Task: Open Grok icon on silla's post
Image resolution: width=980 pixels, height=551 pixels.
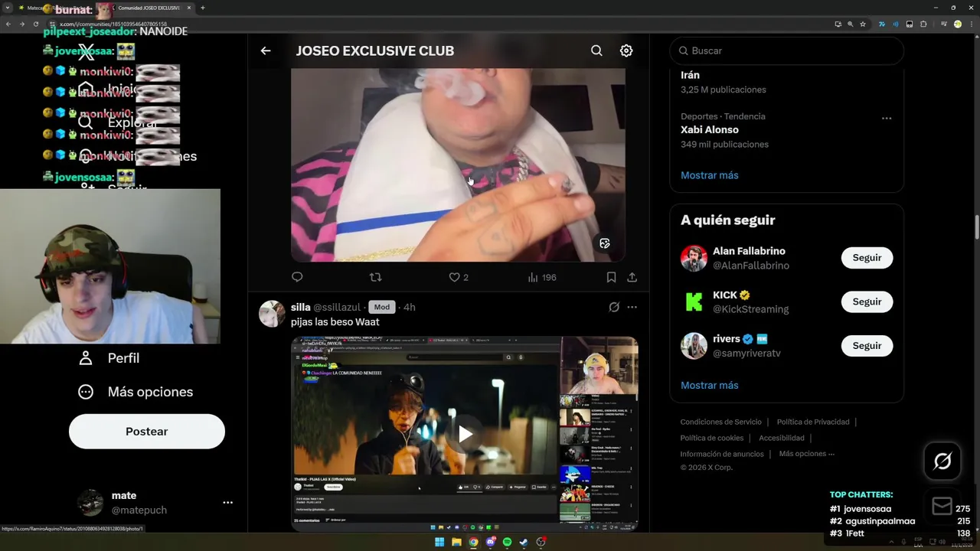Action: click(614, 307)
